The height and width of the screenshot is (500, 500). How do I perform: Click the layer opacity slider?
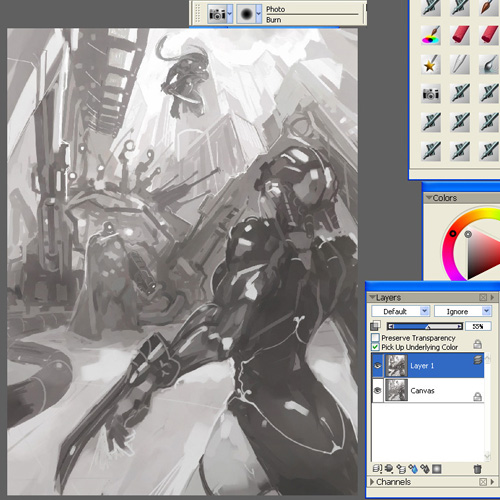(425, 326)
